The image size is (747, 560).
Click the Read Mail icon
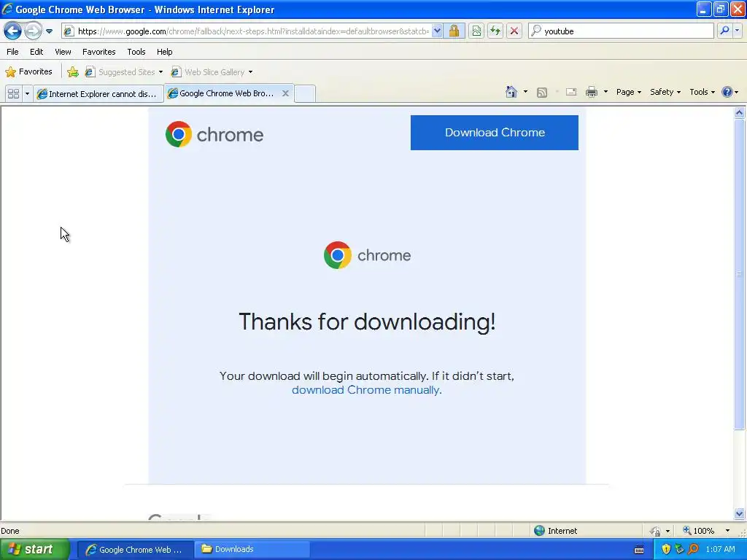click(570, 93)
